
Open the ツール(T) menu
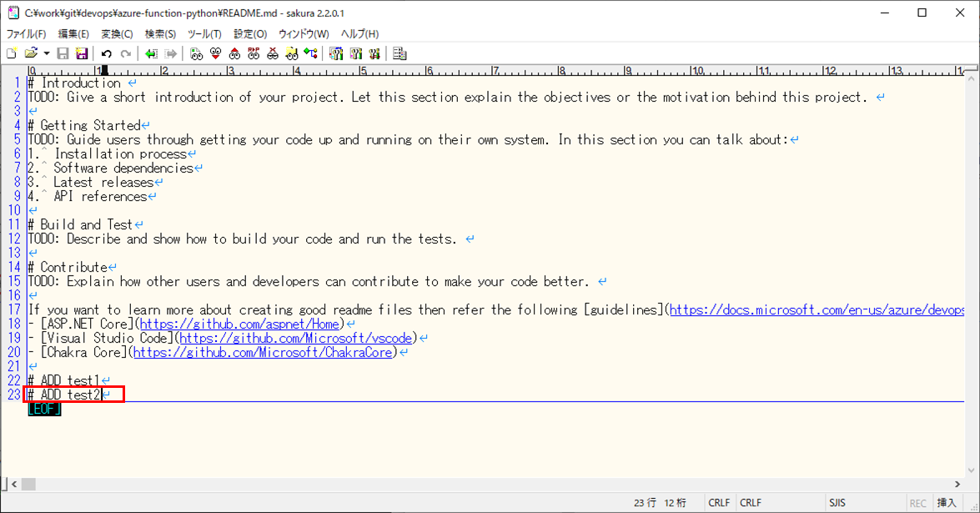tap(204, 33)
